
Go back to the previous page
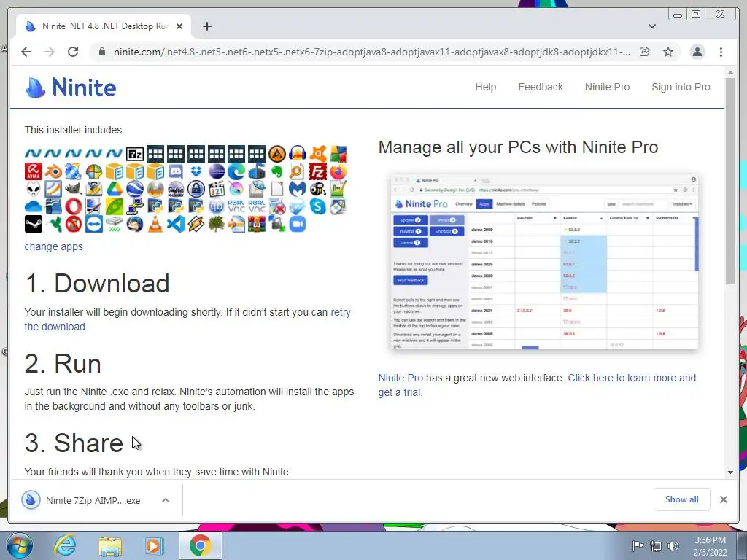point(26,52)
